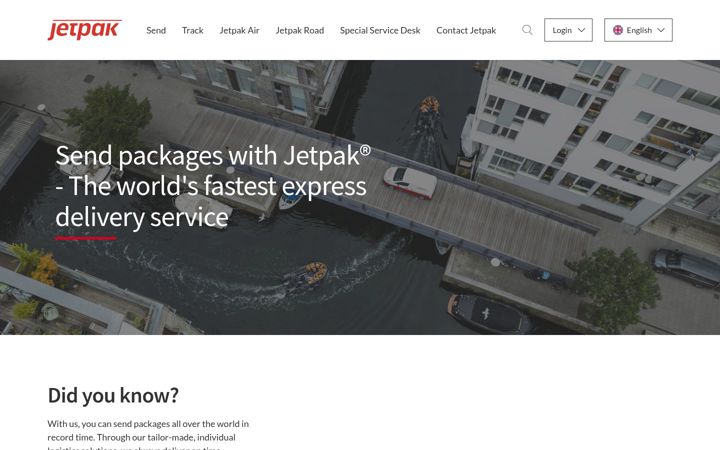Click the hero headline "Send packages with Jetpak"

click(x=213, y=186)
